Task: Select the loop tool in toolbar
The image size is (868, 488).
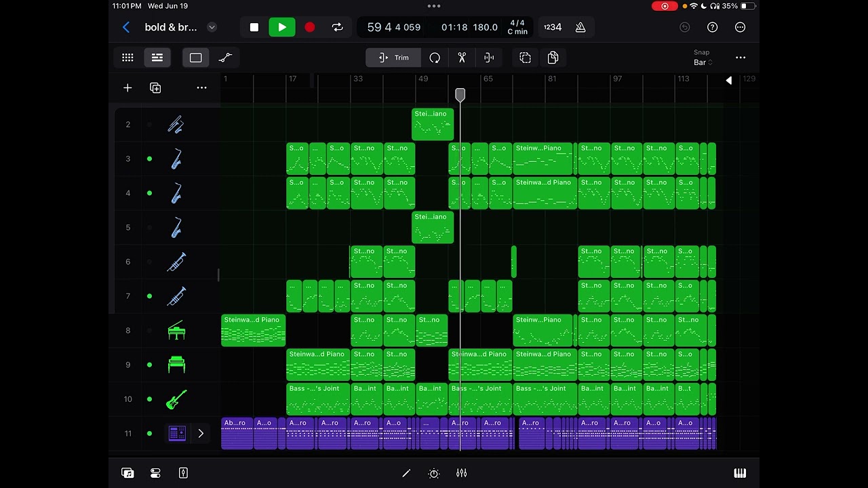Action: pos(435,58)
